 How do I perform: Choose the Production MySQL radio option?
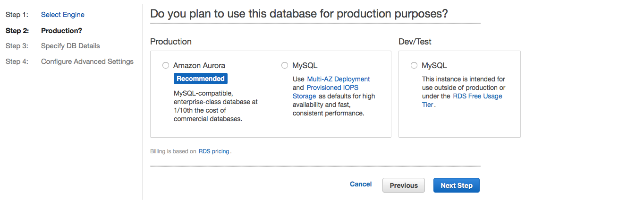(x=284, y=65)
